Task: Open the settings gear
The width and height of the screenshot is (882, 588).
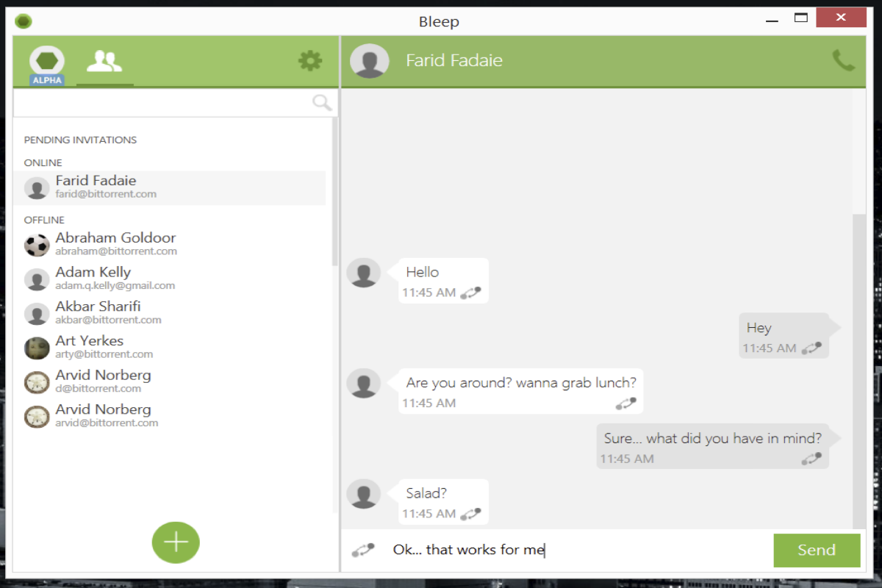Action: [x=309, y=61]
